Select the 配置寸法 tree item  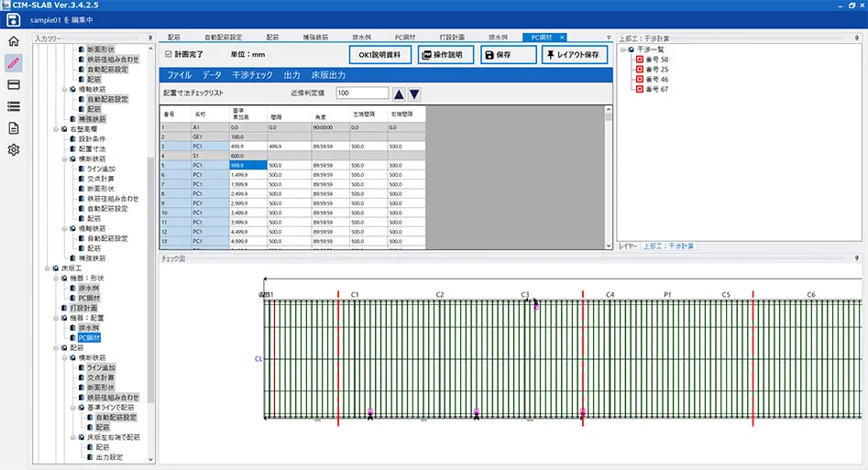(92, 149)
